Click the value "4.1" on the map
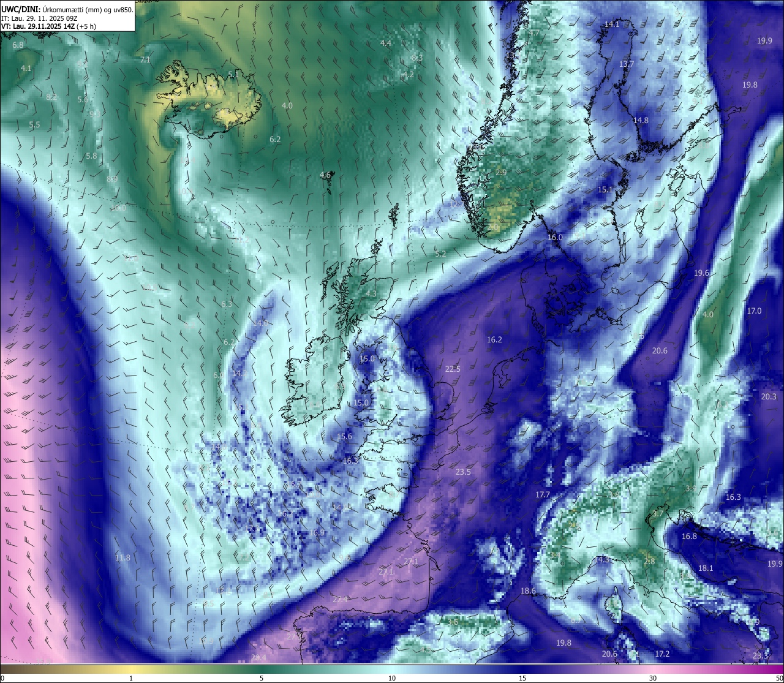Viewport: 784px width, 683px height. (x=26, y=69)
